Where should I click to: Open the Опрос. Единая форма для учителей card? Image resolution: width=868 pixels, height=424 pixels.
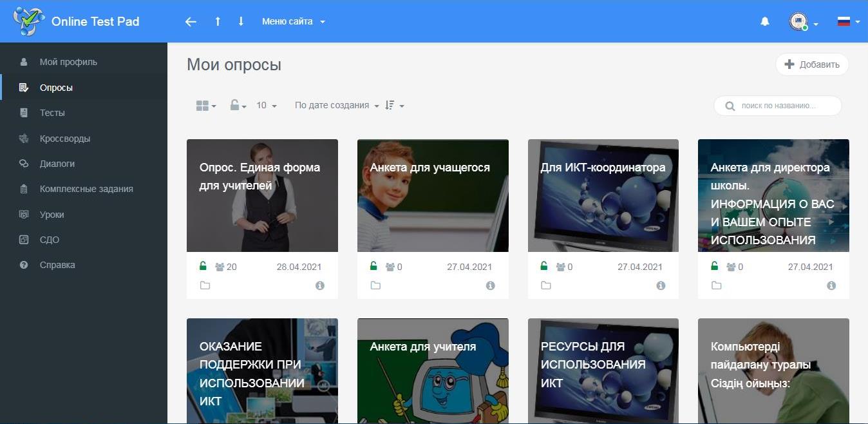pos(262,195)
